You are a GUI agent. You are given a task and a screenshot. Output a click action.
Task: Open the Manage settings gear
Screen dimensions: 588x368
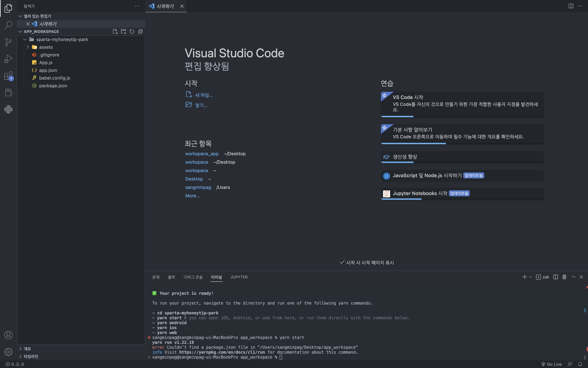pos(8,352)
